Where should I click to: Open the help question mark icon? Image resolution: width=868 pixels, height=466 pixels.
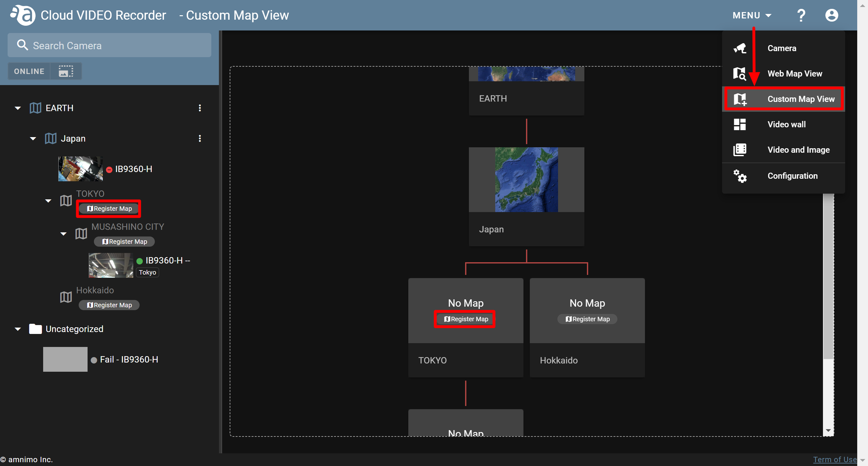coord(801,15)
